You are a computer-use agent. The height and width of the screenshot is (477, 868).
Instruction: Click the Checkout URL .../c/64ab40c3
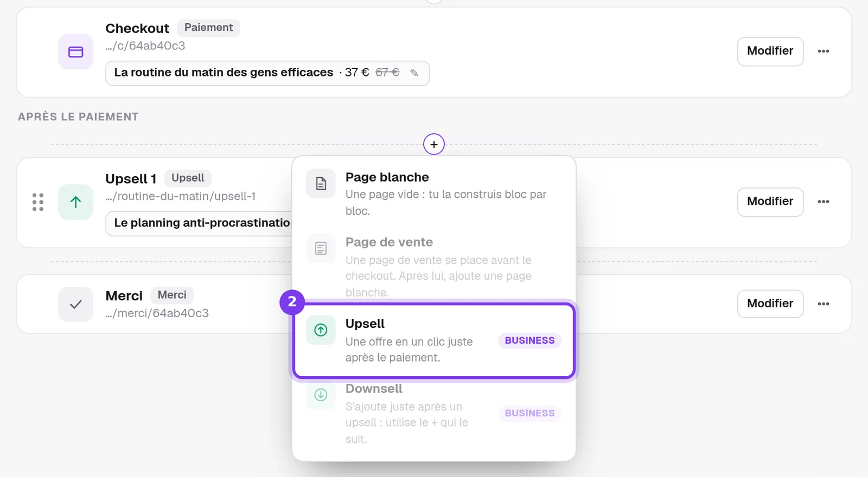[145, 46]
